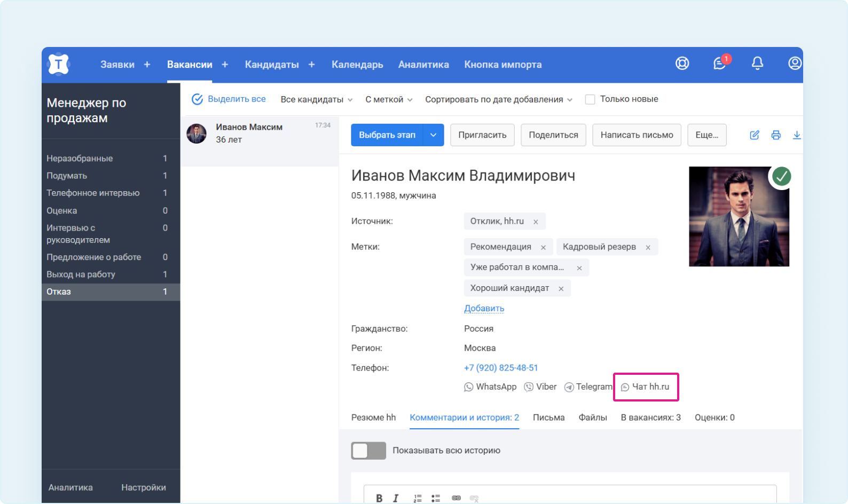Select the Оценка stage
The height and width of the screenshot is (504, 848).
pyautogui.click(x=111, y=210)
